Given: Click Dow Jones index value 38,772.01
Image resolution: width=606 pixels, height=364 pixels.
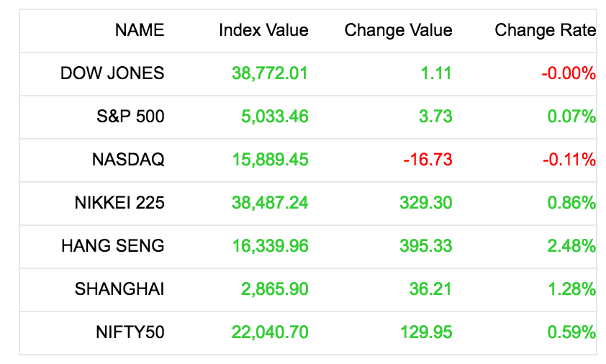Looking at the screenshot, I should tap(270, 73).
